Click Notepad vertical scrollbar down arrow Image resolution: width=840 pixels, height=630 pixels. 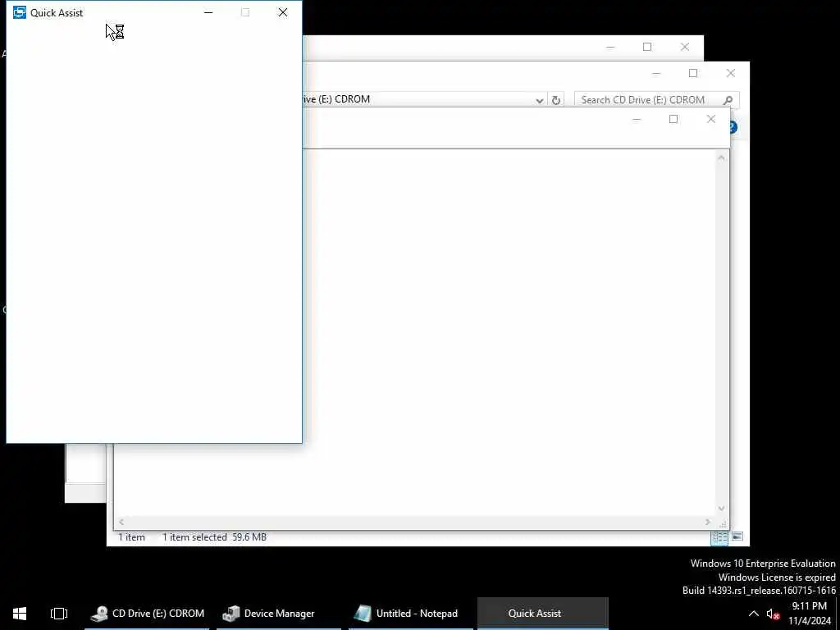721,509
